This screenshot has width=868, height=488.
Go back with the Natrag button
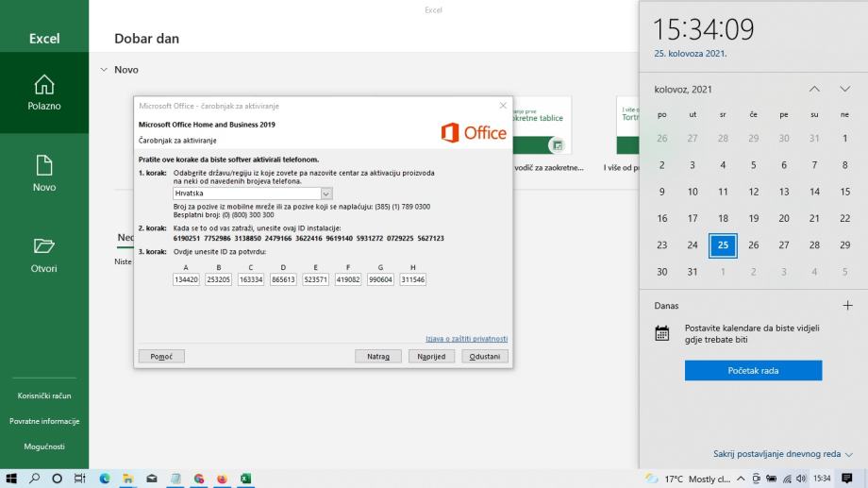pos(378,356)
